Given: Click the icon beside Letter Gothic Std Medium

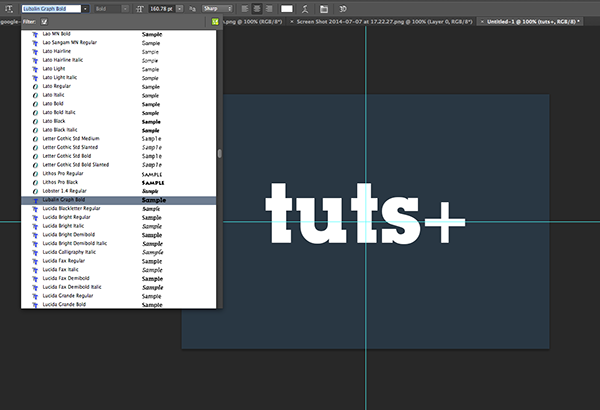Looking at the screenshot, I should click(35, 139).
